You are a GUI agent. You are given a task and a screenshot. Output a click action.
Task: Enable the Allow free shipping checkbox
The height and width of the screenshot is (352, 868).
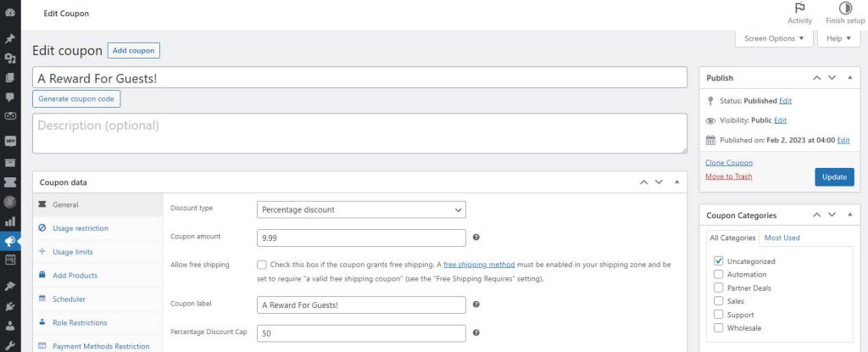pyautogui.click(x=262, y=265)
